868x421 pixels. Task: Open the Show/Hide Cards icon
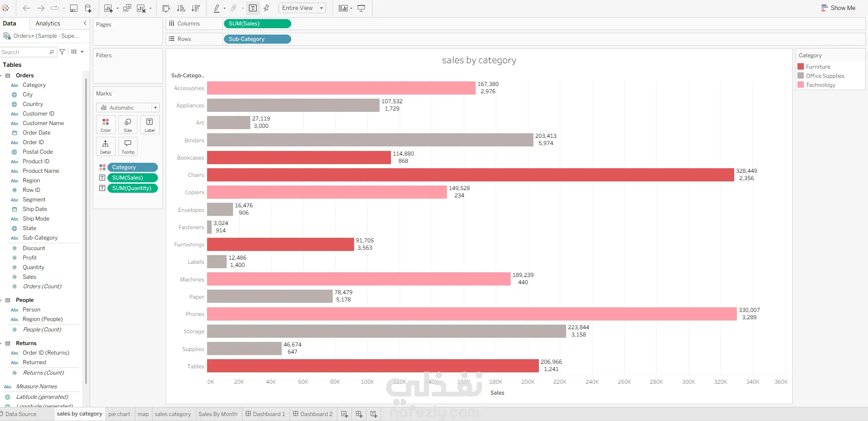pyautogui.click(x=343, y=8)
